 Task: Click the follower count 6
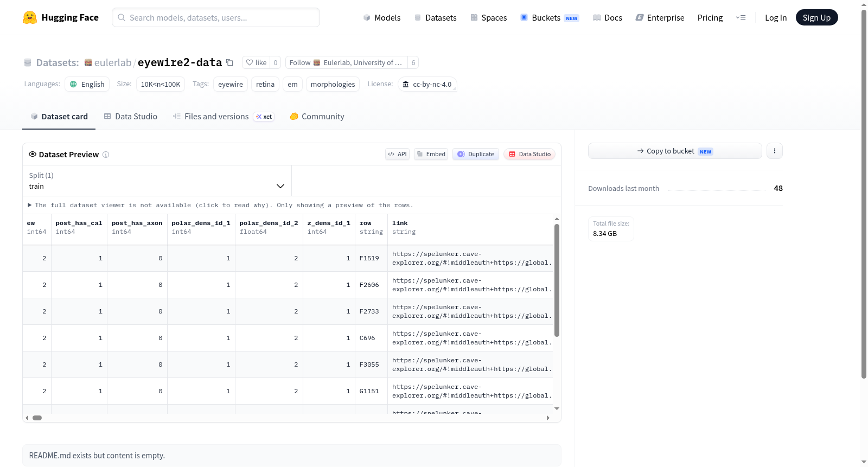click(413, 62)
